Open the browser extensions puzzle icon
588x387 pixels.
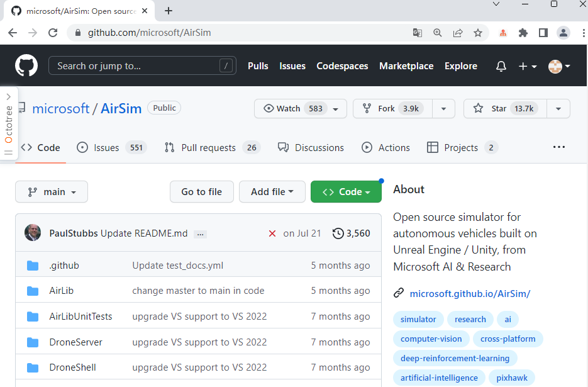(x=523, y=33)
